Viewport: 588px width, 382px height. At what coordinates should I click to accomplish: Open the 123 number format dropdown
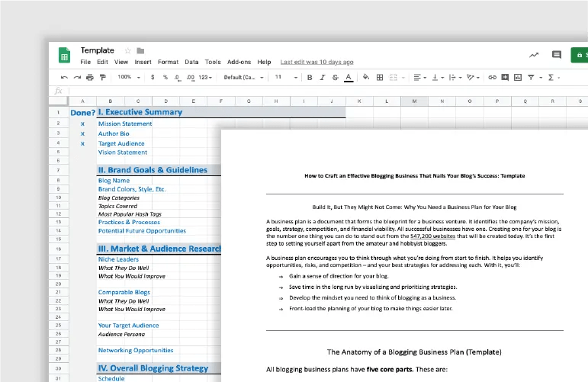click(x=205, y=77)
